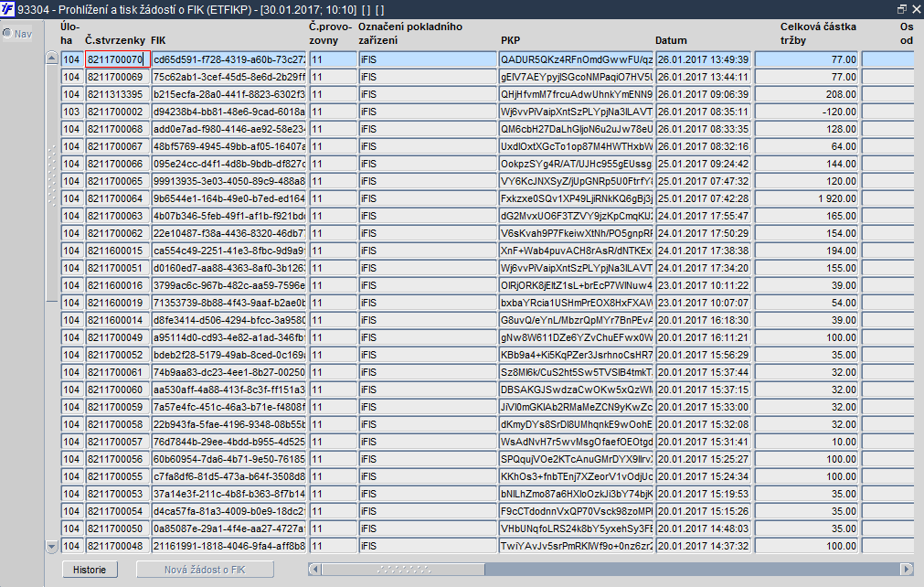Click the horizontal scrollbar thumb
924x587 pixels.
click(x=403, y=570)
